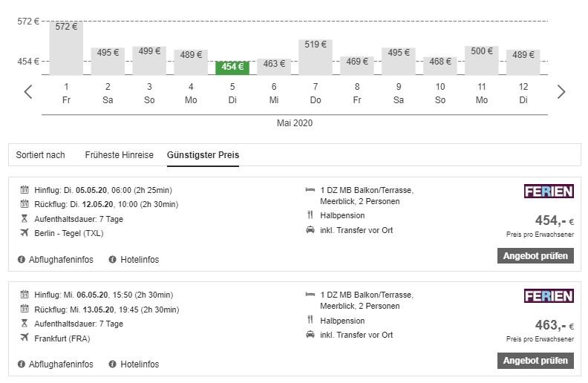Select the Günstigster Preis sorting tab
Image resolution: width=588 pixels, height=383 pixels.
pos(203,155)
